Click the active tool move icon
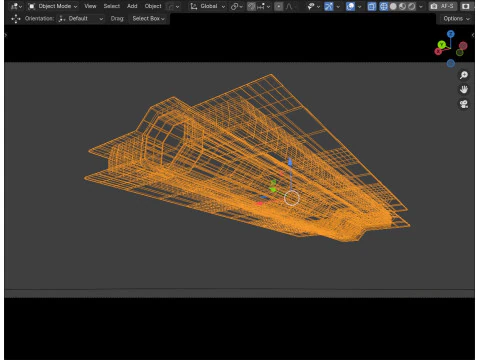This screenshot has width=480, height=360. [15, 19]
